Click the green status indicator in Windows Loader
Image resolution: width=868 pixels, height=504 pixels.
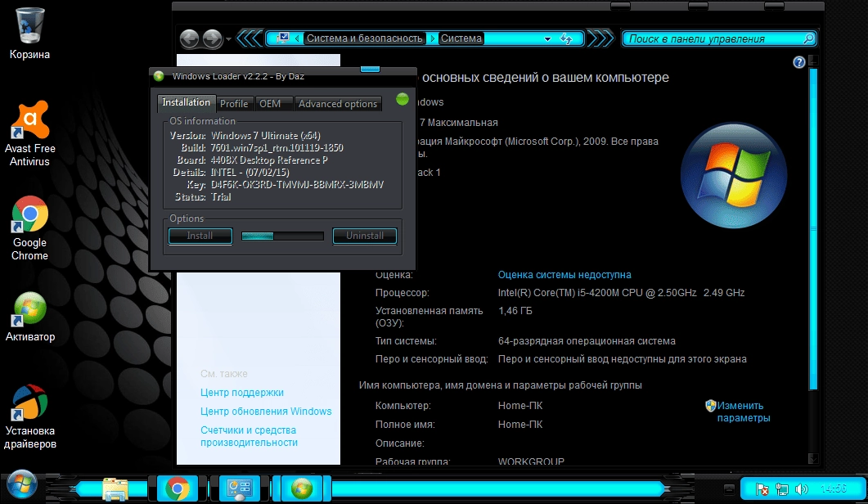pyautogui.click(x=403, y=99)
